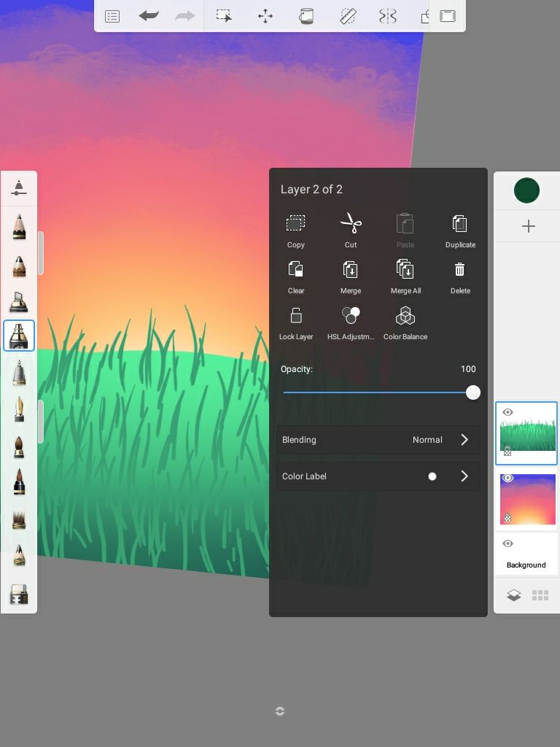Duplicate the current layer
Screen dimensions: 560x747
coord(460,231)
